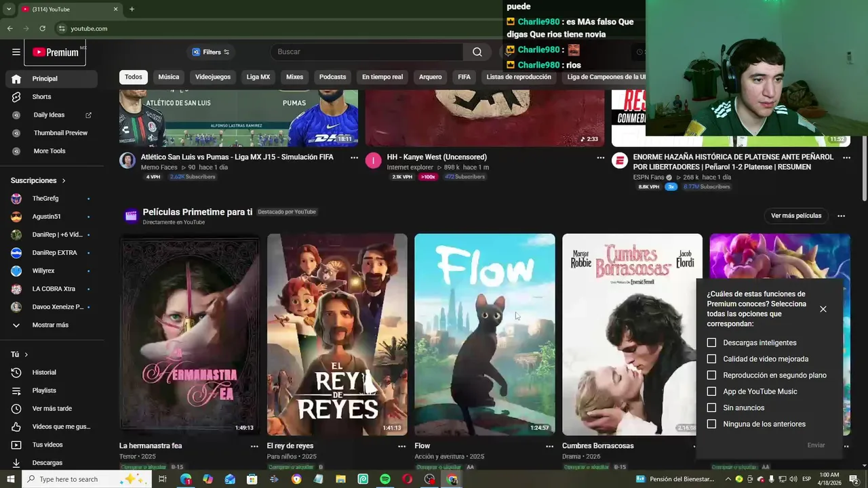Click the search magnifier button
The height and width of the screenshot is (488, 868).
477,52
